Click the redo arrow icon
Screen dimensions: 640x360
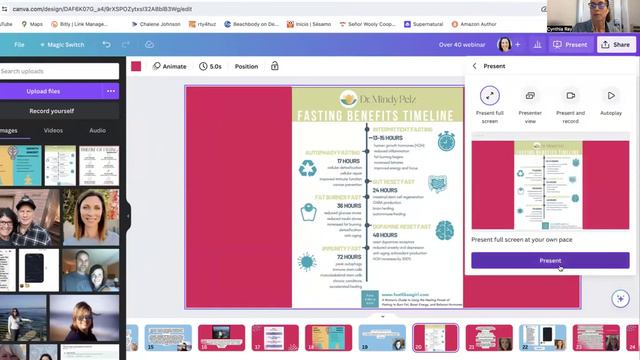point(126,44)
